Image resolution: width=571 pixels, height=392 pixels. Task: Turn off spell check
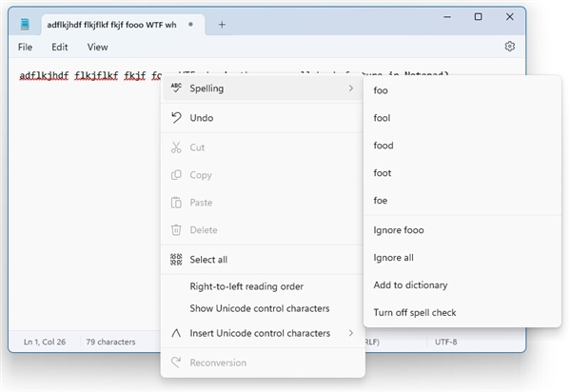pos(415,313)
